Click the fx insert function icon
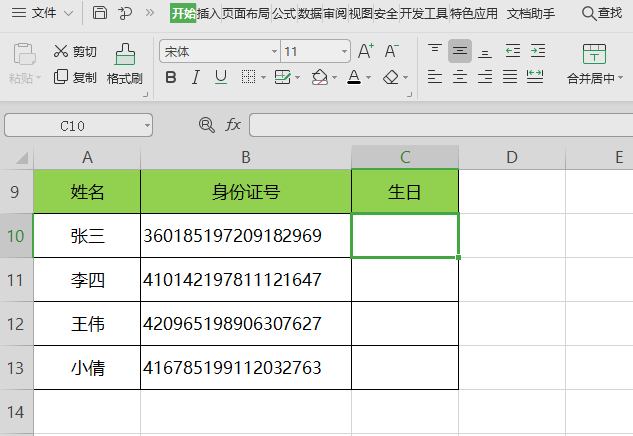 233,125
